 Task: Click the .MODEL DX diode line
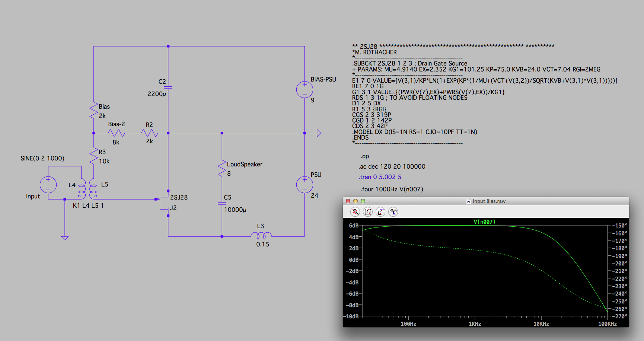pos(415,132)
